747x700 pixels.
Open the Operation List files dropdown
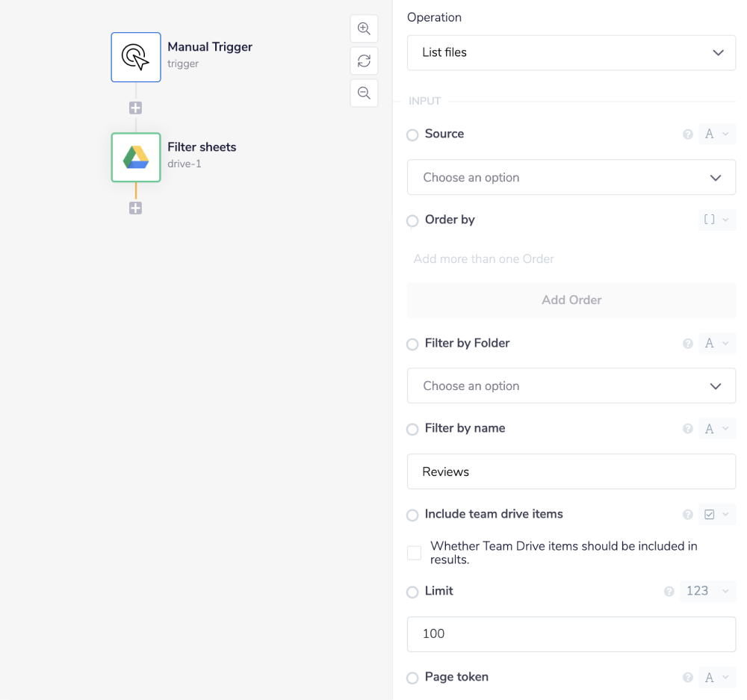[x=571, y=53]
